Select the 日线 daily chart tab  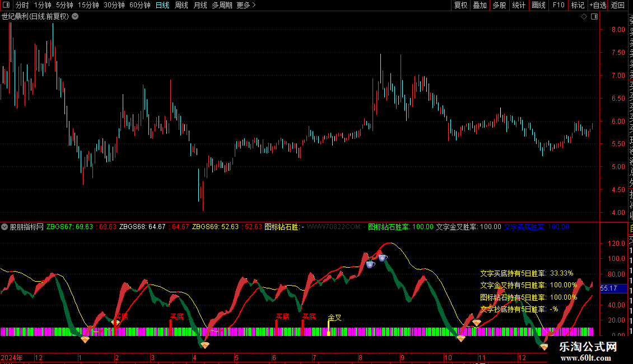click(x=162, y=5)
